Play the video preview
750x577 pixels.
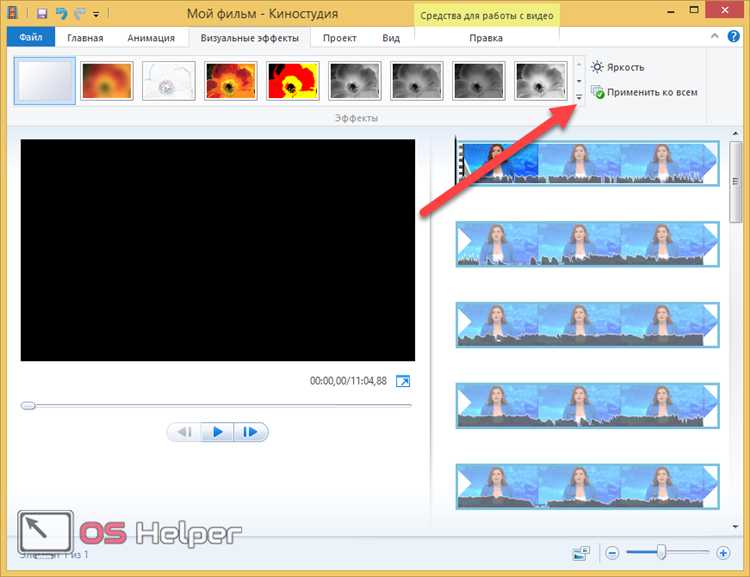(x=218, y=432)
